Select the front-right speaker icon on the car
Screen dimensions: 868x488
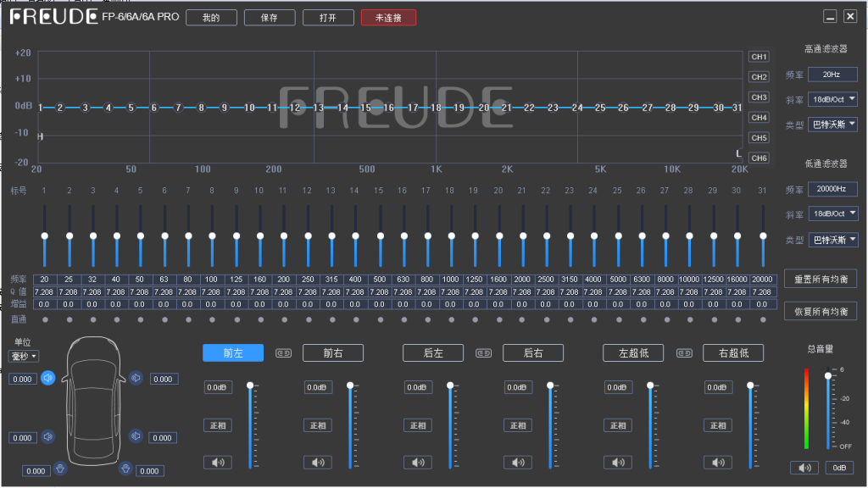(x=136, y=378)
